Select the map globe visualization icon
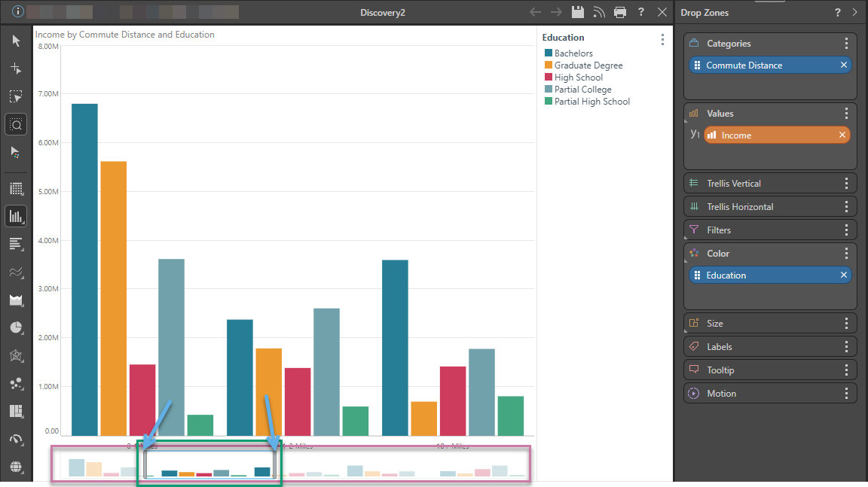 [16, 467]
